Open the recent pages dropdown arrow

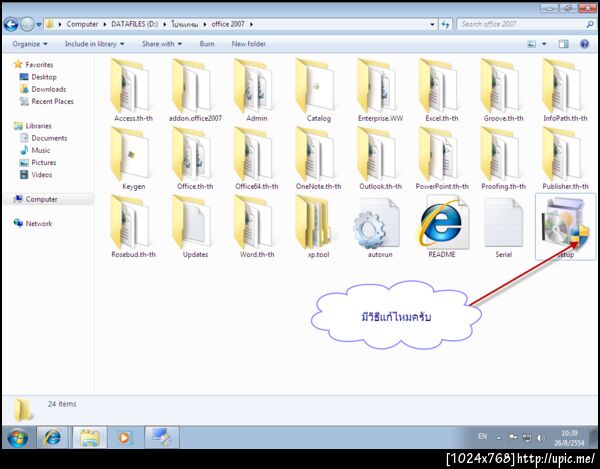click(39, 24)
